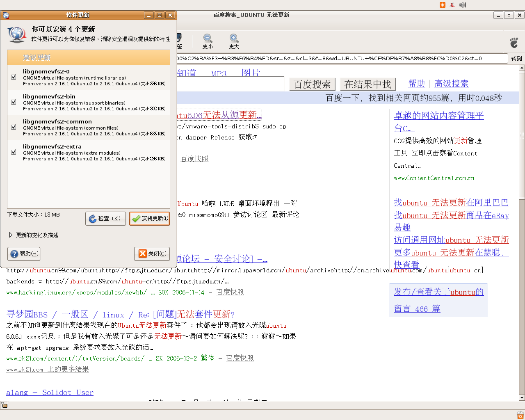Open the 帮助 link on Baidu page
Screen dimensions: 525x420
coord(417,84)
